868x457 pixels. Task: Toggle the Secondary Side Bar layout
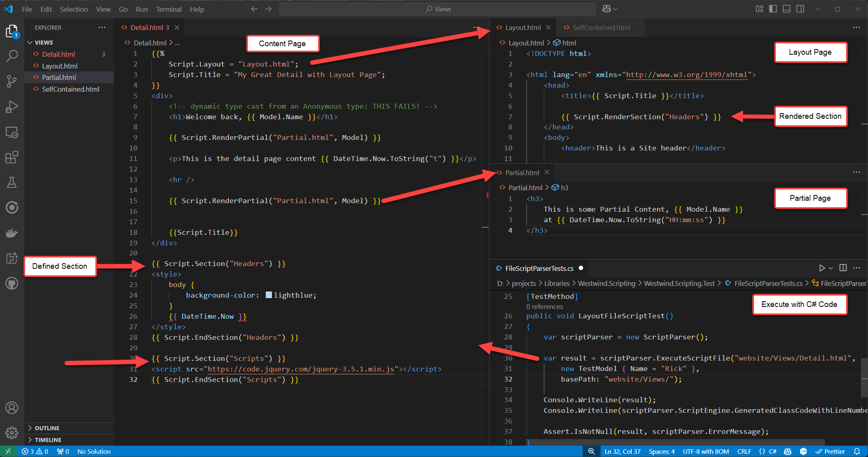800,9
